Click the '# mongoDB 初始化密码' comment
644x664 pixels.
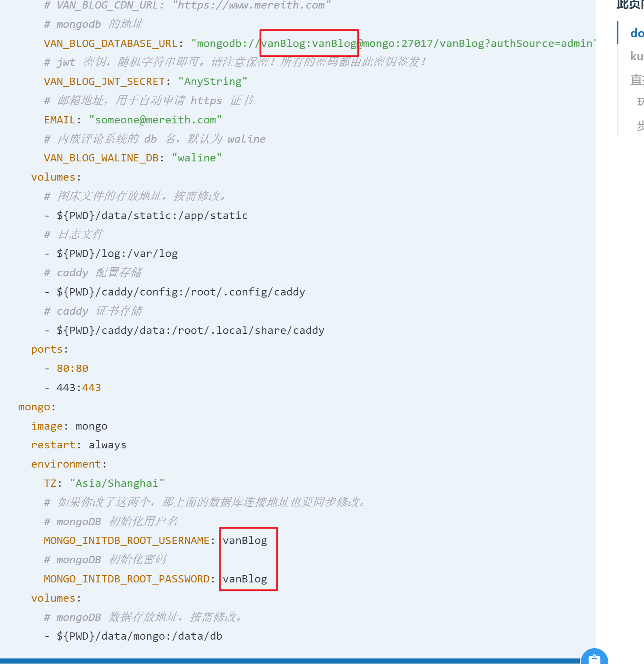105,560
